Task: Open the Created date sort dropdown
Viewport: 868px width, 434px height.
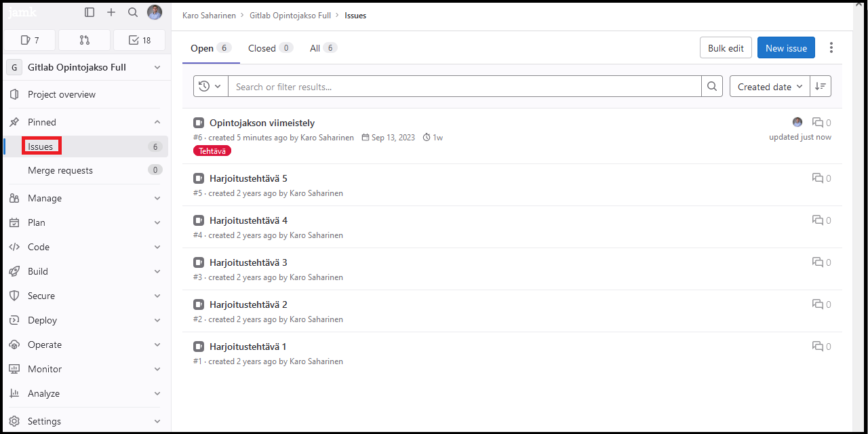Action: click(x=770, y=86)
